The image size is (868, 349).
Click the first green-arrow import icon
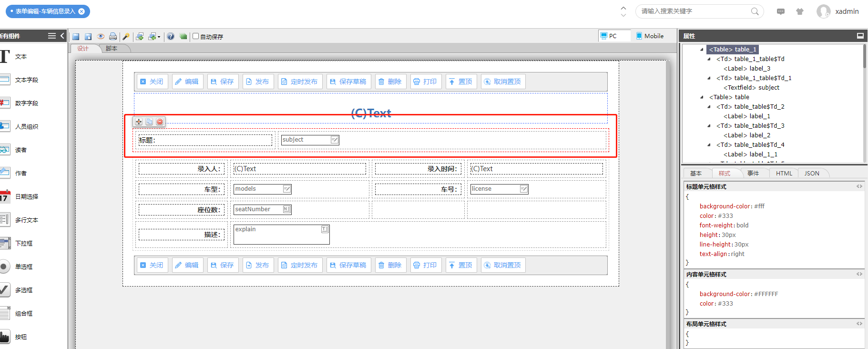coord(140,36)
